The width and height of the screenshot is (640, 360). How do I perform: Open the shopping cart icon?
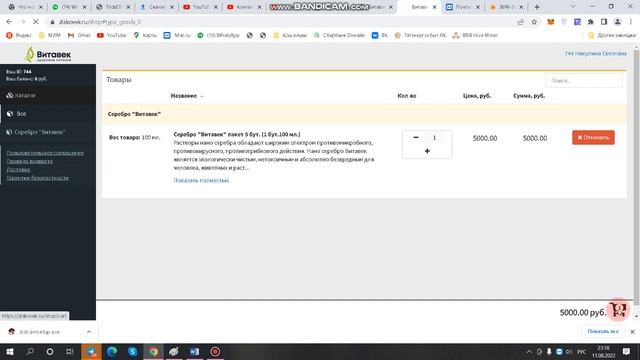click(618, 310)
